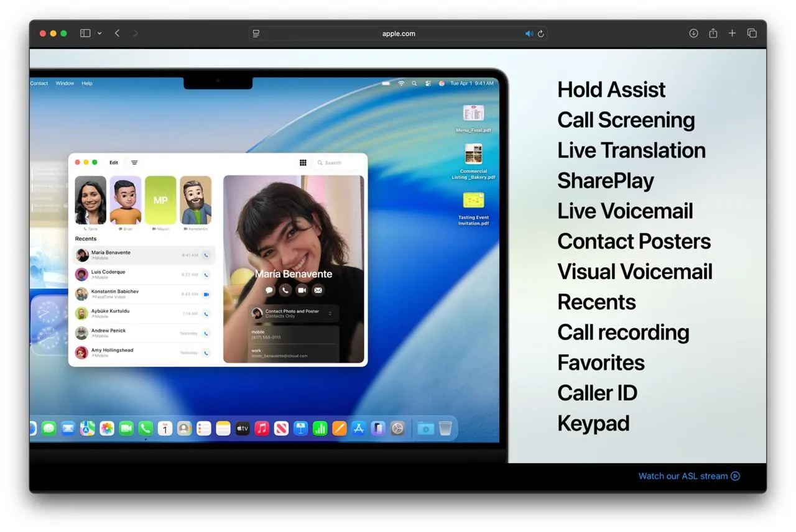
Task: Email María Benavente from the contact card
Action: coord(318,290)
